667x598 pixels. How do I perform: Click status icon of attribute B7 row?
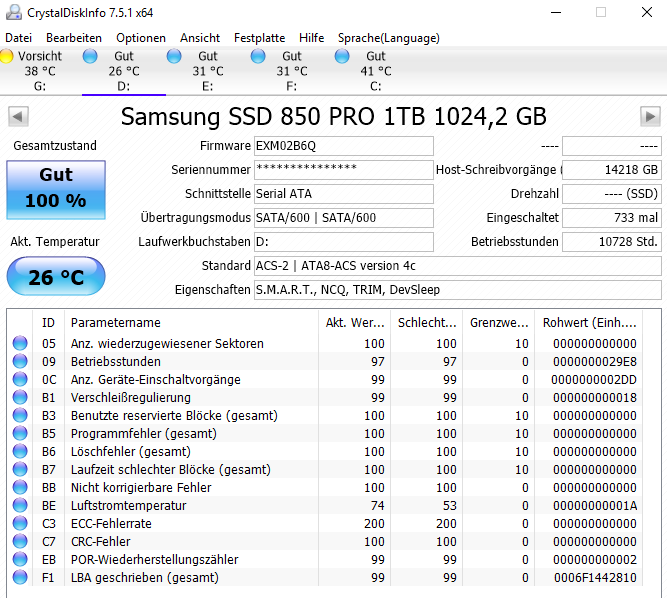[20, 469]
